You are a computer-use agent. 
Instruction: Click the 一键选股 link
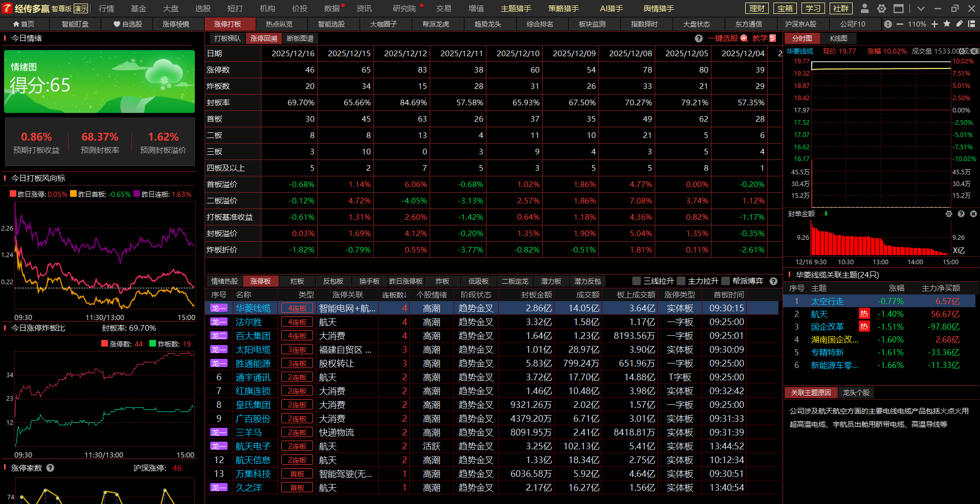[723, 38]
